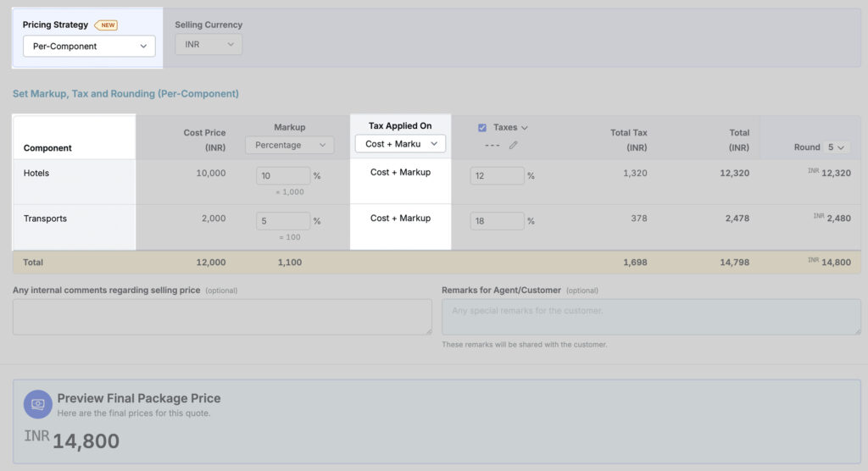Viewport: 868px width, 471px height.
Task: Click total tax 1,698
Action: (x=635, y=263)
